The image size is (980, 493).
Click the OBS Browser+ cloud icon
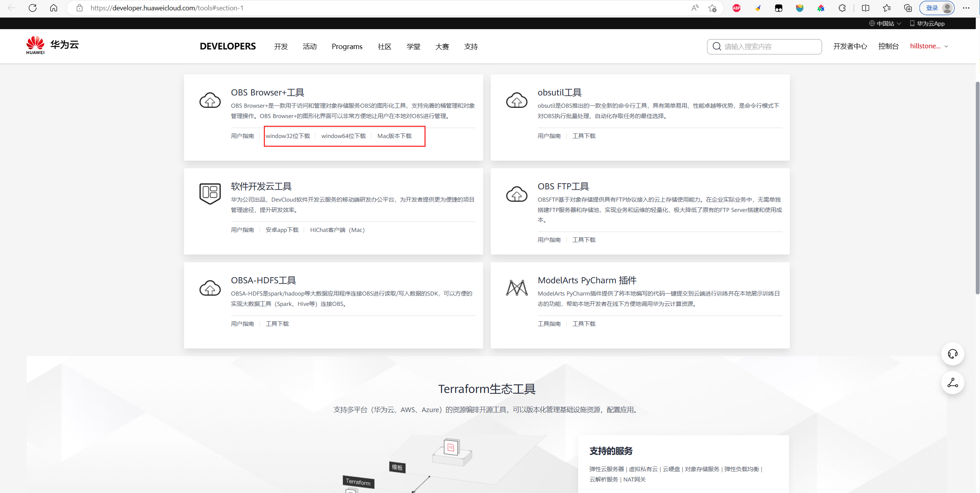[210, 100]
